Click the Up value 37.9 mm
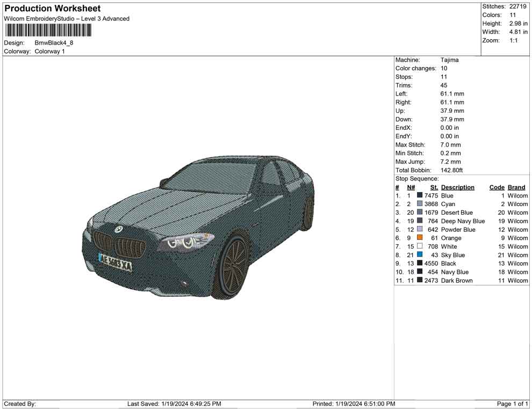532x409 pixels. pos(452,111)
